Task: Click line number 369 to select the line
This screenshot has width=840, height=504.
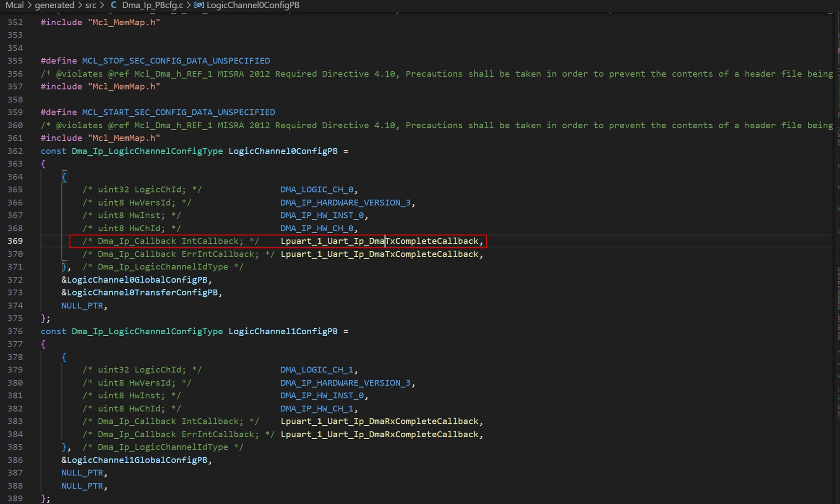Action: [x=15, y=241]
